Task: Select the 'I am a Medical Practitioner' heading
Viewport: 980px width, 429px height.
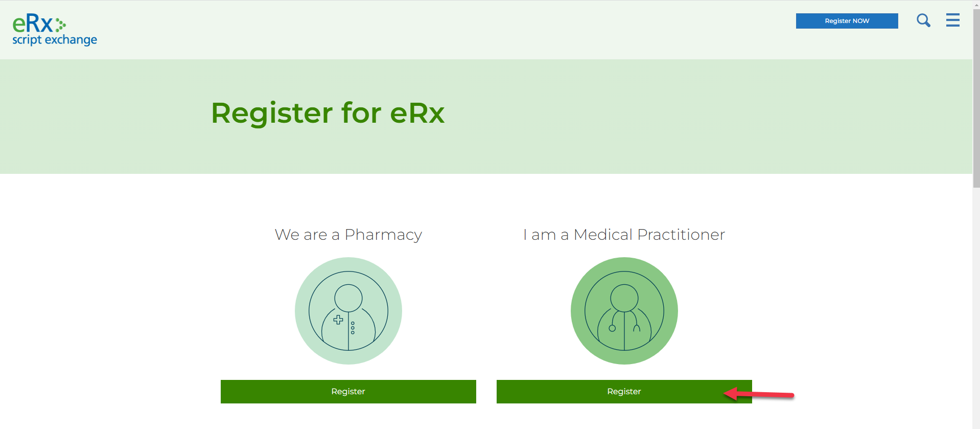Action: pyautogui.click(x=623, y=235)
